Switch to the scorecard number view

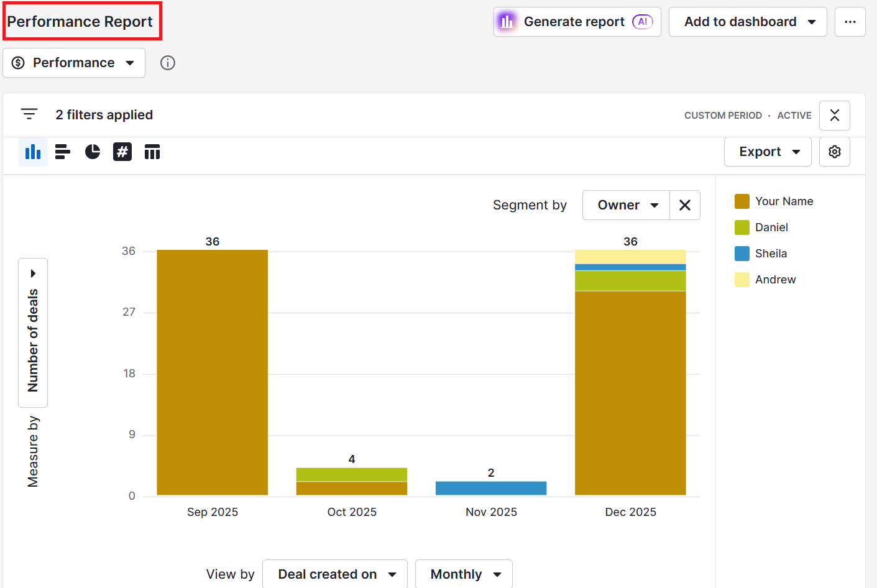(x=122, y=151)
